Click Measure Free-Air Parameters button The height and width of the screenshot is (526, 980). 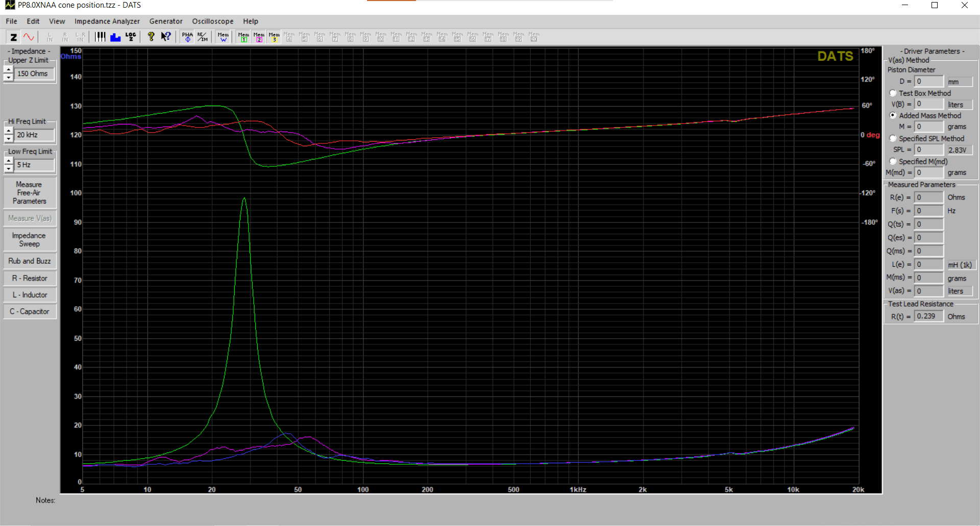pyautogui.click(x=30, y=193)
